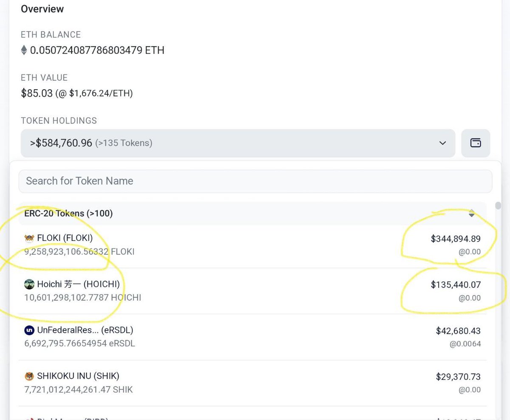
Task: Click the partially visible DIBD token icon
Action: pos(29,418)
